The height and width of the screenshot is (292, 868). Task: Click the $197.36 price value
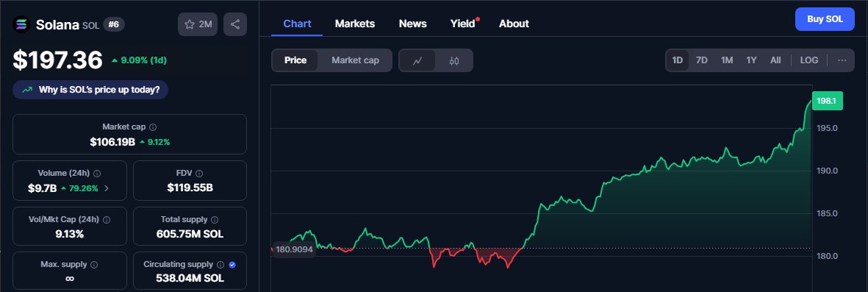(57, 60)
